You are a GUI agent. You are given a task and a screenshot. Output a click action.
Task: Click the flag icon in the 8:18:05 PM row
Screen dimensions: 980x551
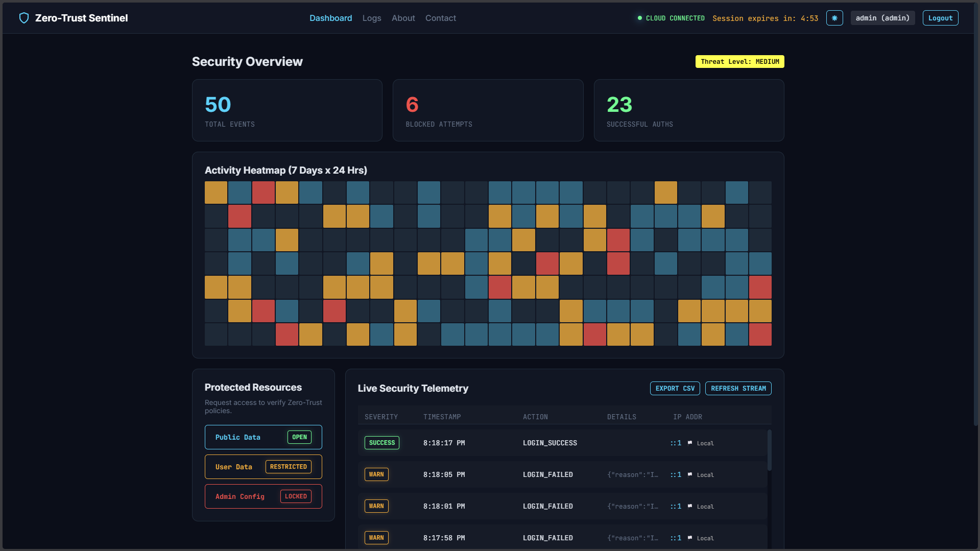[x=690, y=474]
